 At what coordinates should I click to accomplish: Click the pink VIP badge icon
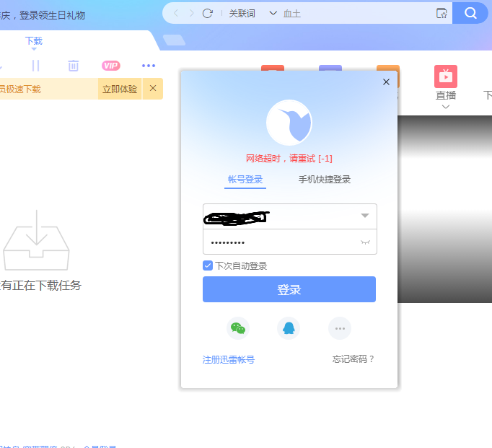point(110,66)
